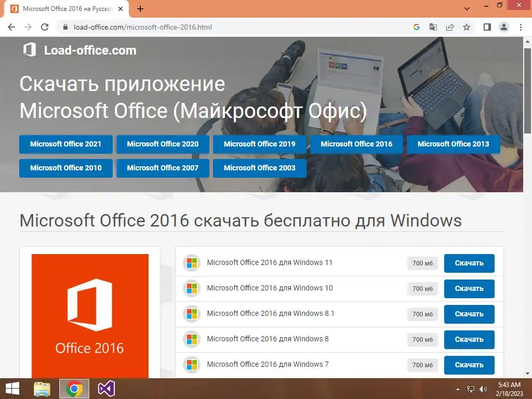This screenshot has height=399, width=532.
Task: Click the Windows logo icon for Windows 10 row
Action: coord(192,288)
